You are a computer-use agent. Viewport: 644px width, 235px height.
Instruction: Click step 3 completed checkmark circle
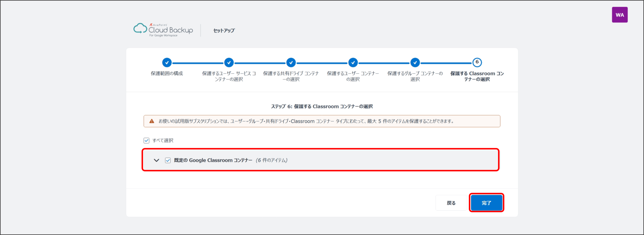click(291, 63)
